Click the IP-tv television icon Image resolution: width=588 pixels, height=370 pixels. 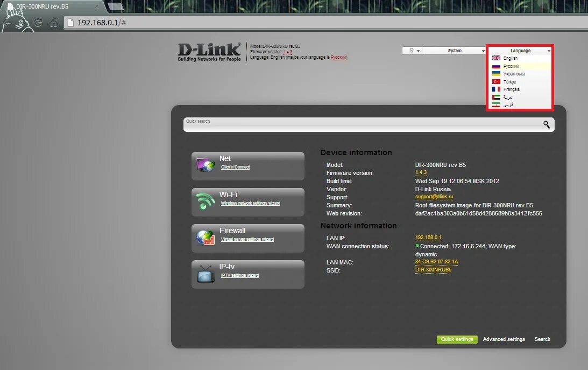(206, 274)
